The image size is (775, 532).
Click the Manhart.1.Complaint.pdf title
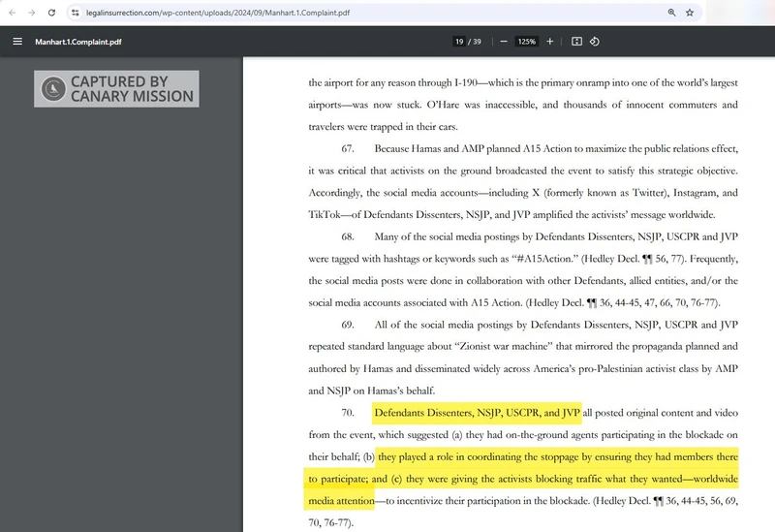[78, 42]
